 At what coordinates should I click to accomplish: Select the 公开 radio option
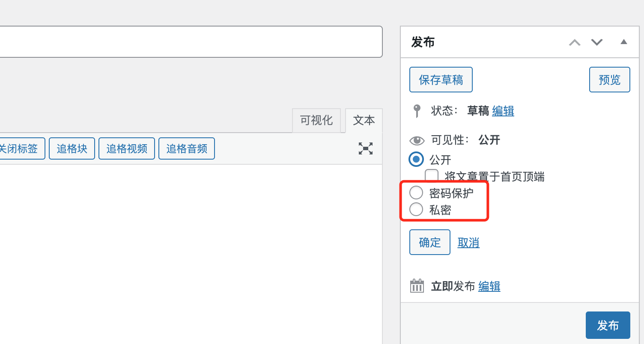(416, 159)
